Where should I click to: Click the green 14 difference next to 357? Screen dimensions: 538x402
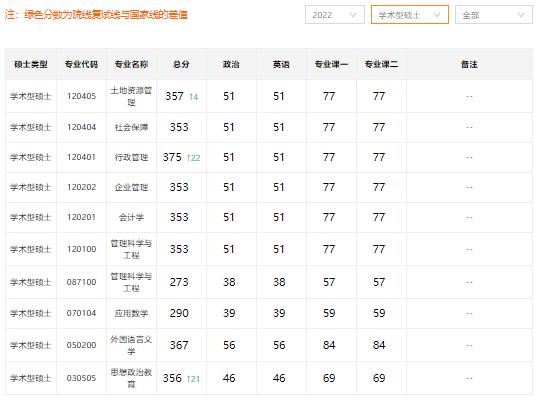click(x=194, y=97)
